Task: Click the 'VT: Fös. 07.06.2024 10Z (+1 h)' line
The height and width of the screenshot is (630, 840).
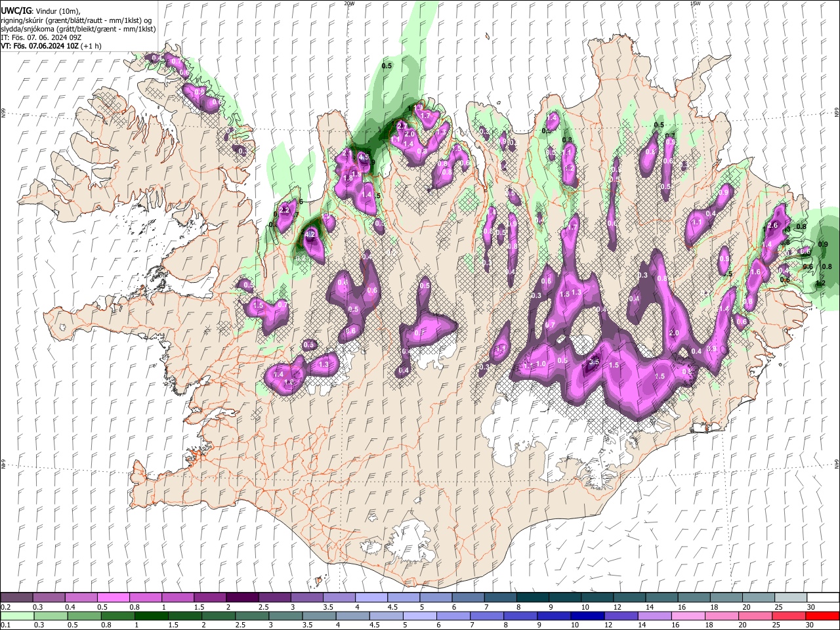Action: pos(51,46)
